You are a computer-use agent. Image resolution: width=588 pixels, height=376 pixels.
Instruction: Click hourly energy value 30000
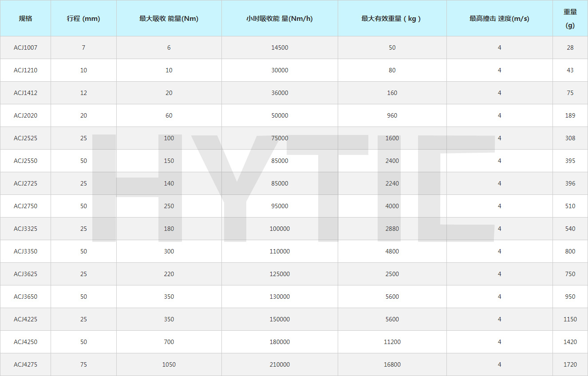tap(280, 70)
